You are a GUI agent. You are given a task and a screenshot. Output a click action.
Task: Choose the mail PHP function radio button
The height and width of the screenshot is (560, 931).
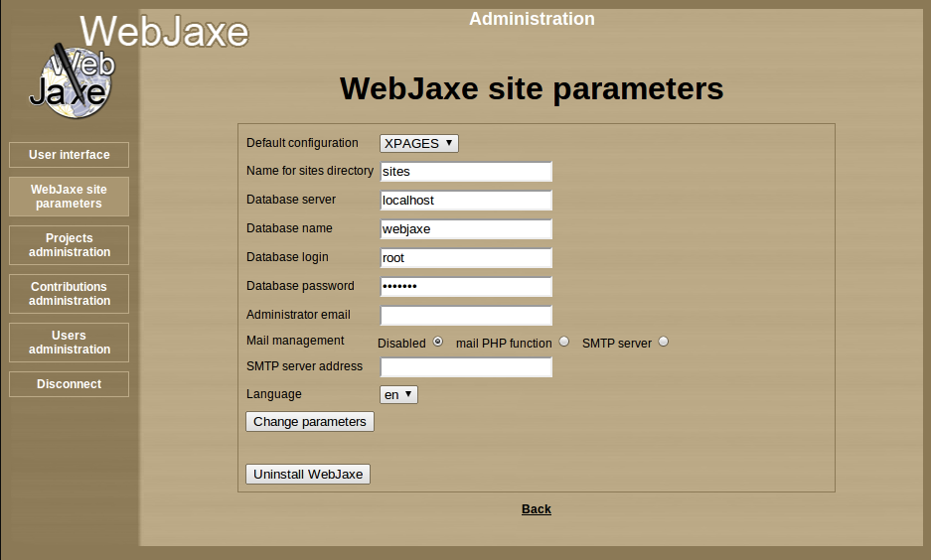pos(564,342)
